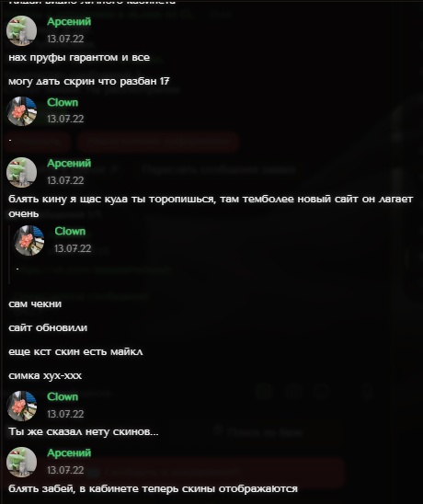This screenshot has height=504, width=423.
Task: Select the message "симка хух-ххх"
Action: click(x=45, y=376)
